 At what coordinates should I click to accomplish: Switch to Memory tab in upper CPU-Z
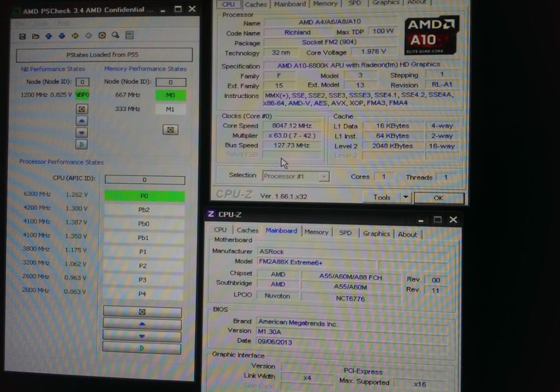(x=325, y=3)
